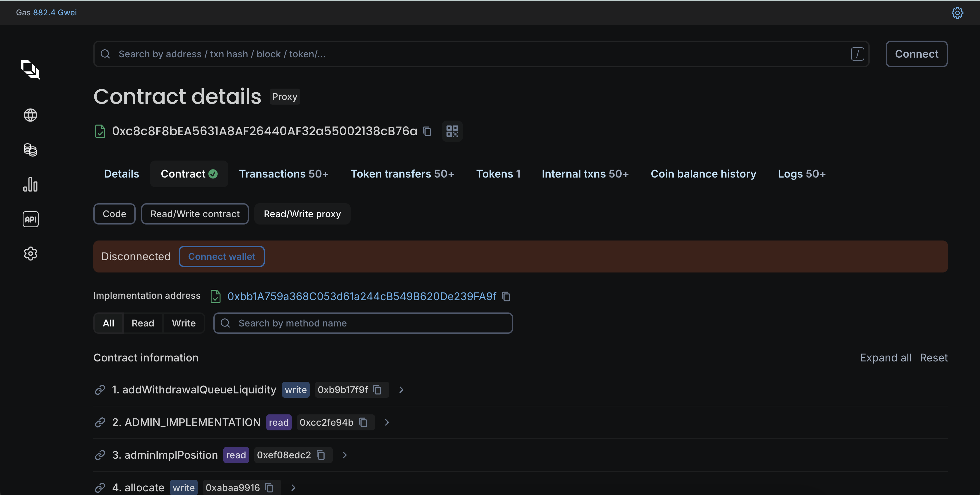Viewport: 980px width, 495px height.
Task: Click Expand all link
Action: (885, 358)
